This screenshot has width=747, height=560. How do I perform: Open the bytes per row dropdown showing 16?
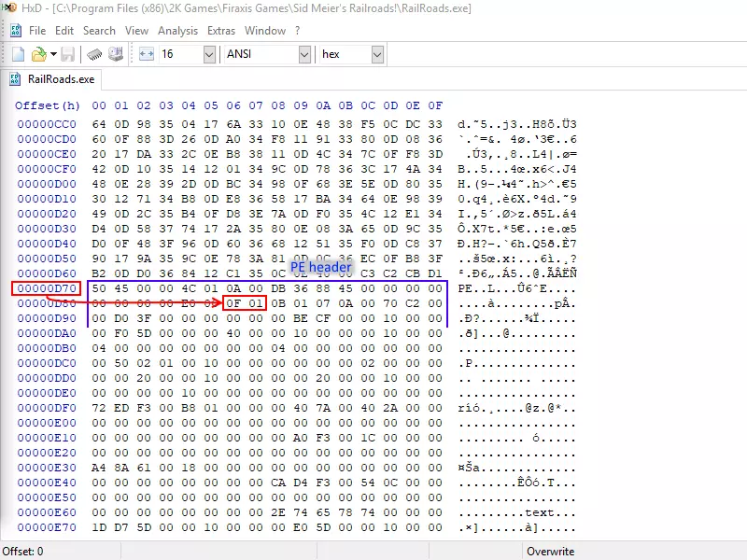209,54
